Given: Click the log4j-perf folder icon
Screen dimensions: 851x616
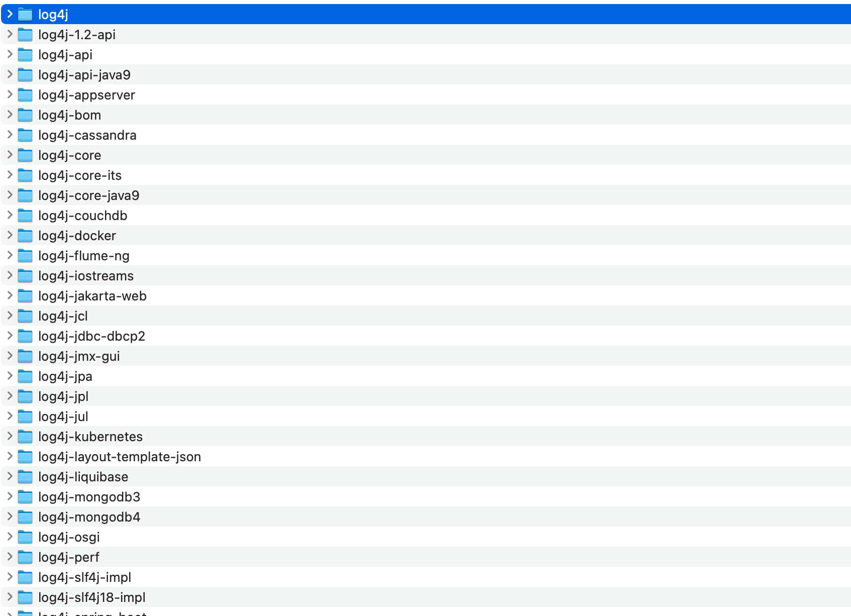Looking at the screenshot, I should click(25, 557).
